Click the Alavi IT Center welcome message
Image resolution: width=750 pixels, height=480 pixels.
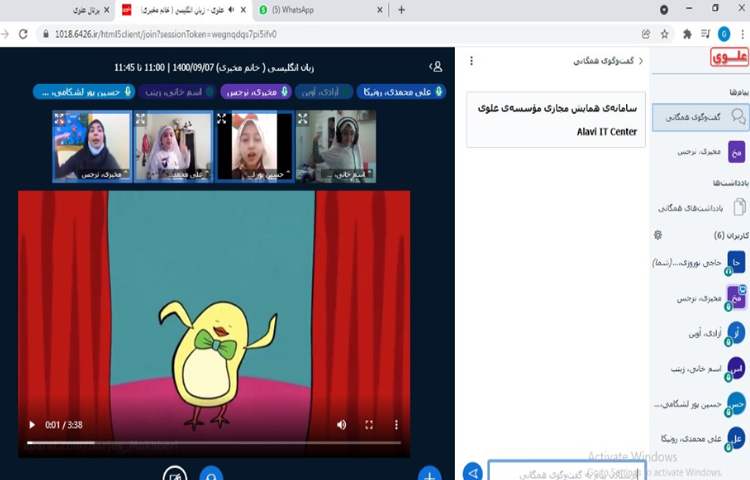[x=556, y=120]
